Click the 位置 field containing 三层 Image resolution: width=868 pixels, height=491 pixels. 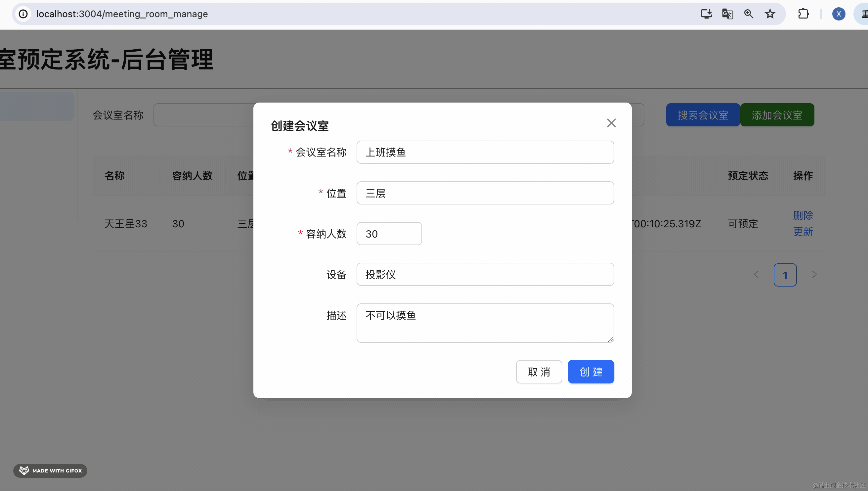coord(485,193)
